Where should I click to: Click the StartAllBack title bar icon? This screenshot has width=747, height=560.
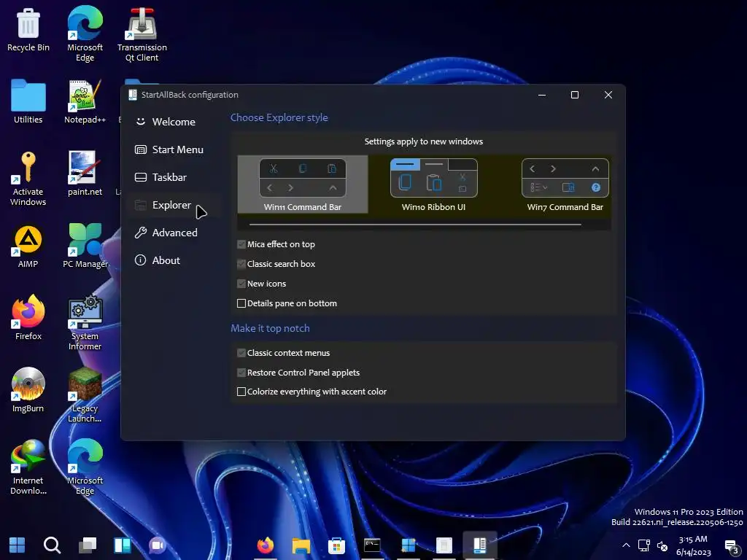[x=133, y=95]
